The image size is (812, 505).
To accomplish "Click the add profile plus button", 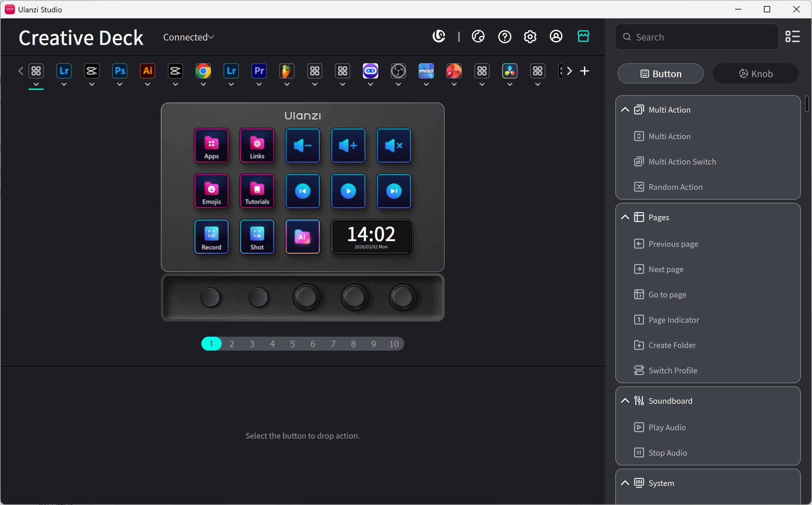I will tap(584, 71).
